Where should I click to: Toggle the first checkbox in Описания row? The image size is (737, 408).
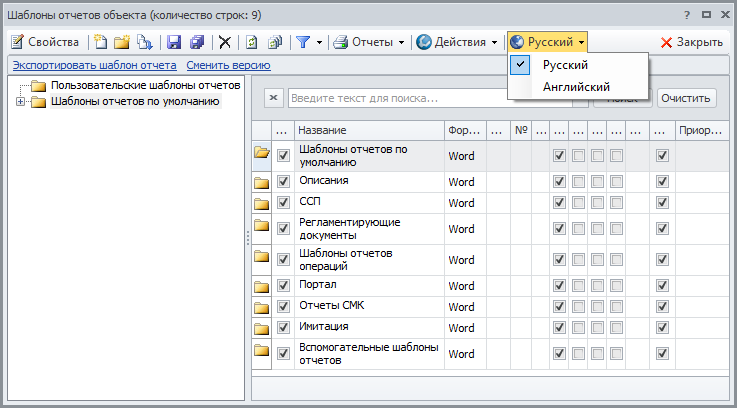[x=283, y=181]
